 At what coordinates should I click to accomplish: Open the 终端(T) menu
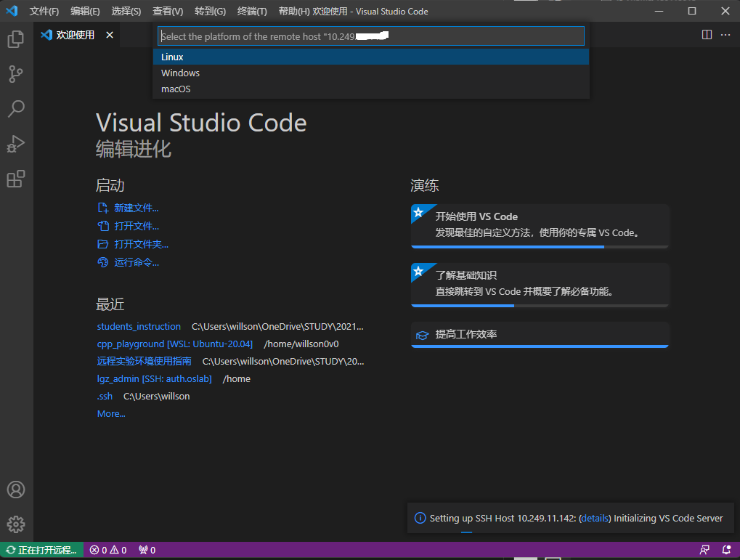click(x=252, y=12)
